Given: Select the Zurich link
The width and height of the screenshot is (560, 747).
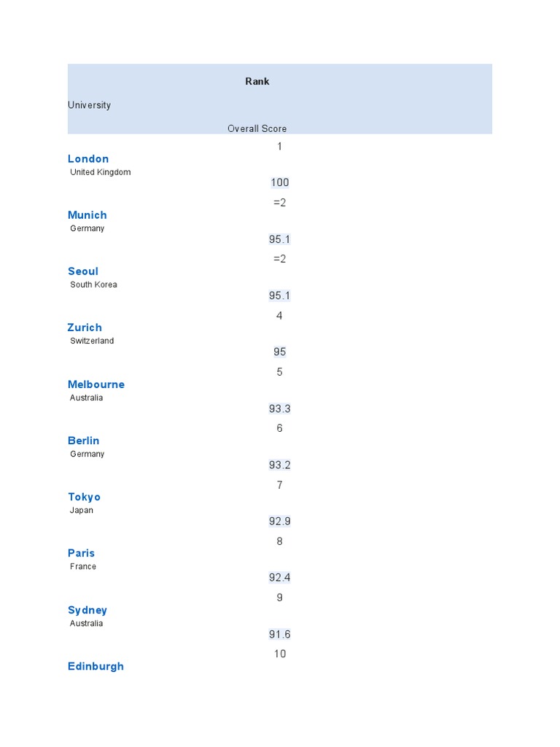Looking at the screenshot, I should (x=85, y=328).
